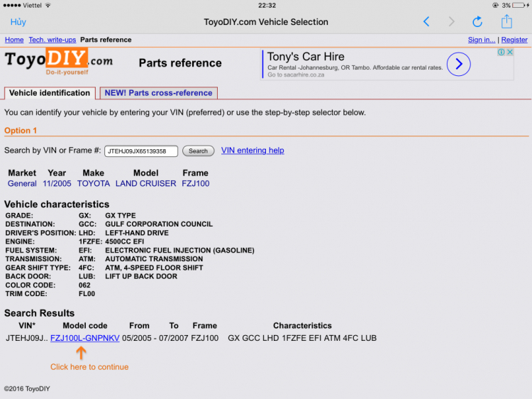
Task: Focus the VIN or Frame input field
Action: click(141, 151)
